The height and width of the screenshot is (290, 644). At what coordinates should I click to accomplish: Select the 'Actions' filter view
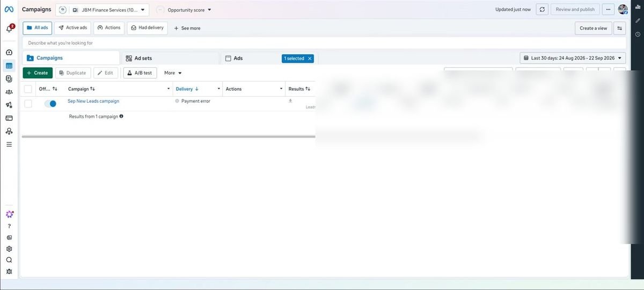click(x=109, y=28)
